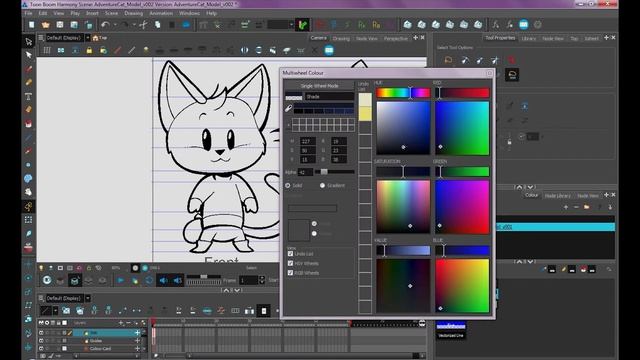This screenshot has width=640, height=360.
Task: Select the Transform arrow tool in left toolbar
Action: 28,41
